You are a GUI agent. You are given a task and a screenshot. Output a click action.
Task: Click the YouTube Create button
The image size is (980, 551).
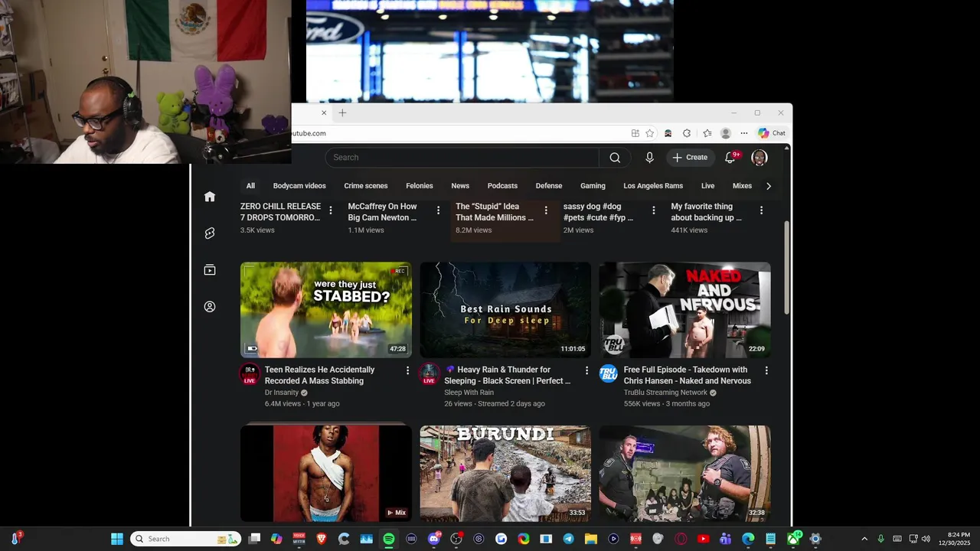click(690, 158)
